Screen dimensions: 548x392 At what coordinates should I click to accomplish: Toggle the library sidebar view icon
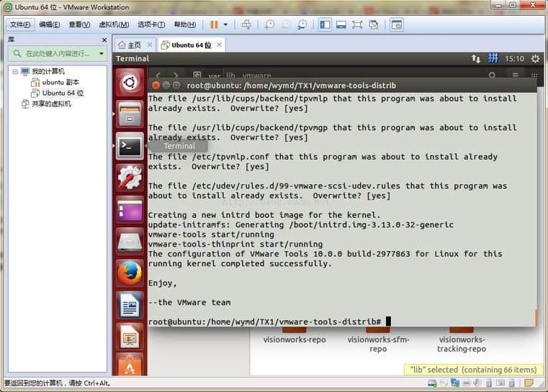point(325,24)
